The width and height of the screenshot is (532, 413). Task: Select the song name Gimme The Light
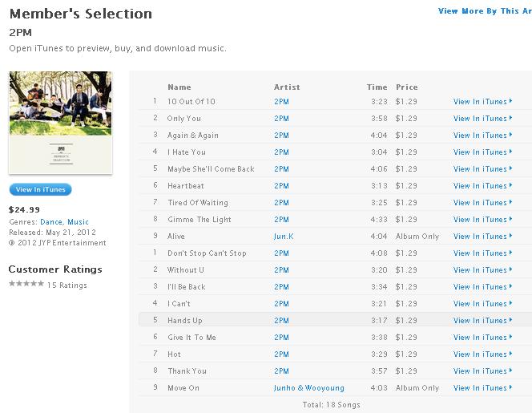[x=199, y=220]
